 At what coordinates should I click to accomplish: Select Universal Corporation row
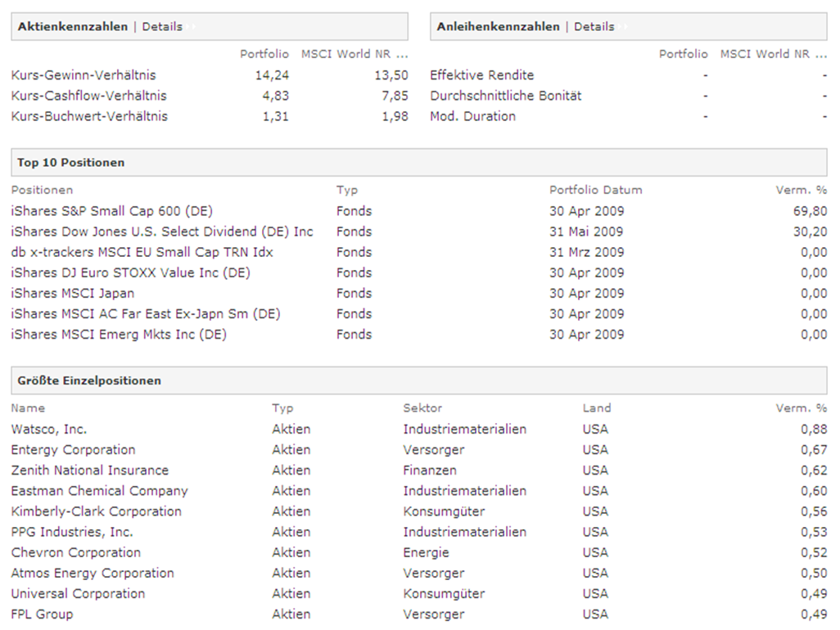pos(419,594)
